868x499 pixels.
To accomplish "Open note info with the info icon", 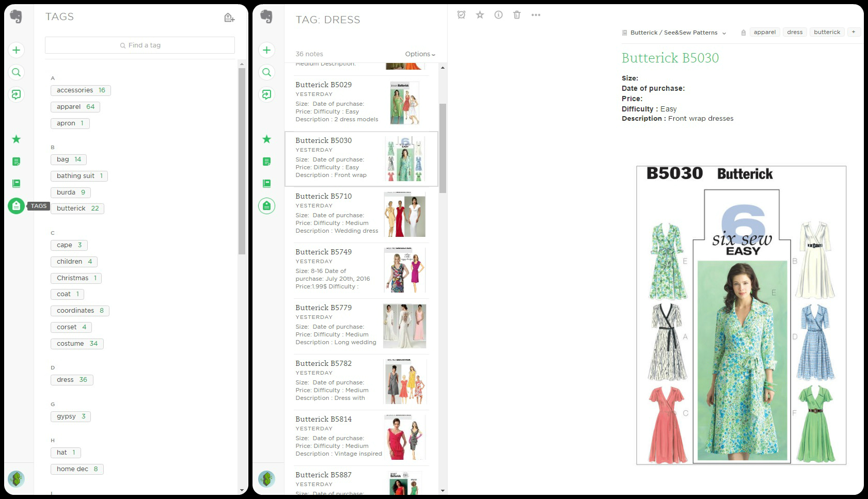I will coord(498,15).
